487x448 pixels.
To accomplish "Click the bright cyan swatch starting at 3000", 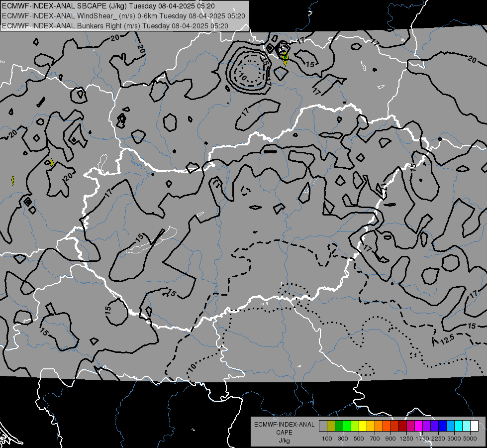I will [x=459, y=426].
